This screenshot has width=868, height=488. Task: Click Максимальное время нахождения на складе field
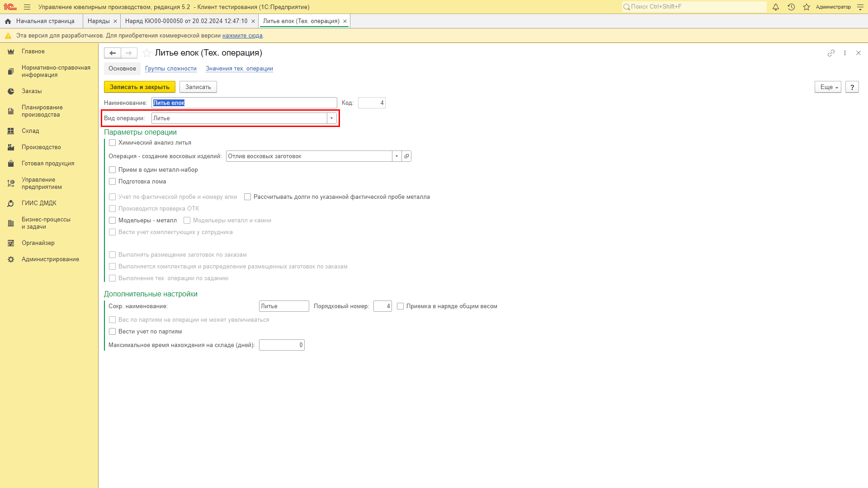tap(282, 345)
